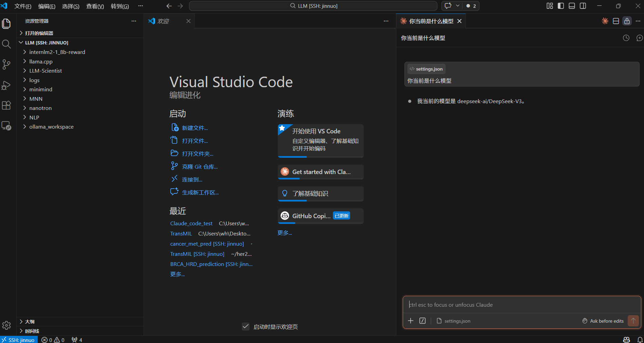Viewport: 644px width, 343px height.
Task: Go forward with the navigation arrow
Action: click(180, 6)
